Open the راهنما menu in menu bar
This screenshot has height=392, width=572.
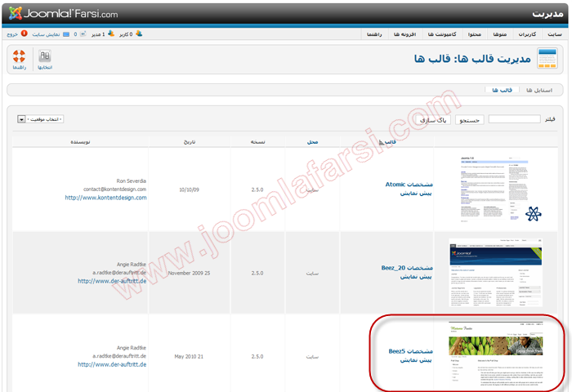click(x=374, y=34)
